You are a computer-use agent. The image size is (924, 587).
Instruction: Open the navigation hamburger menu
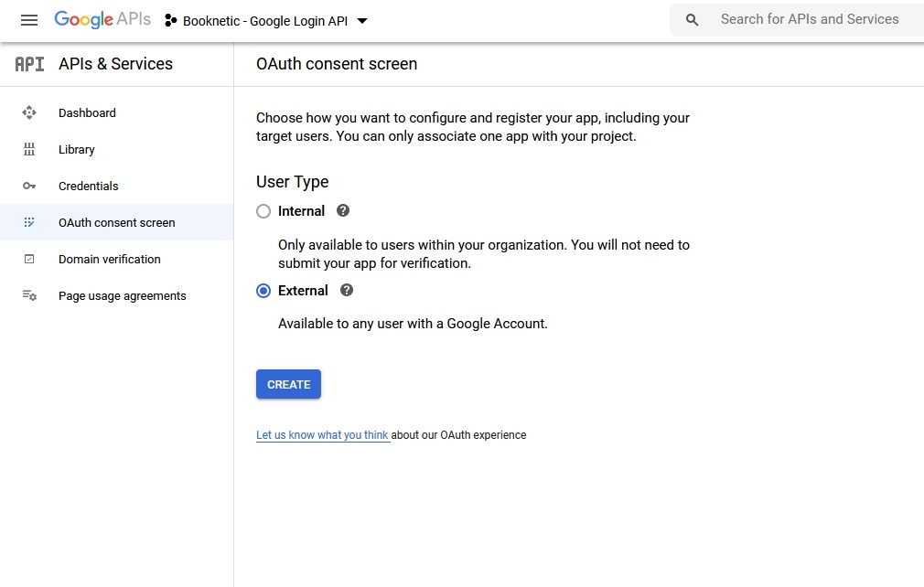[x=29, y=20]
